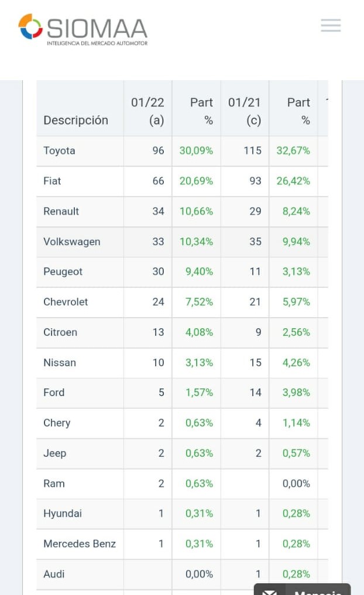The image size is (364, 595).
Task: Select the Volkswagen row name
Action: (x=71, y=242)
